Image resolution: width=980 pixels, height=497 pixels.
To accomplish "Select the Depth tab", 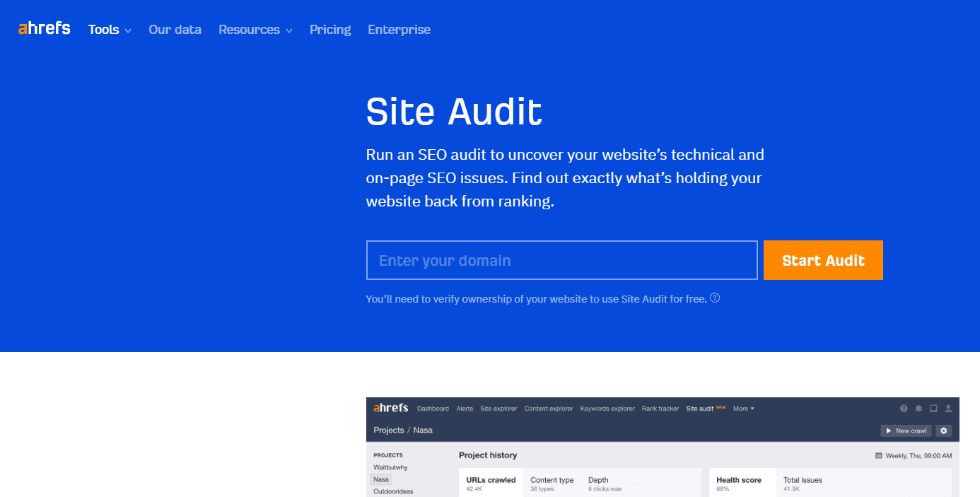I will click(x=606, y=484).
